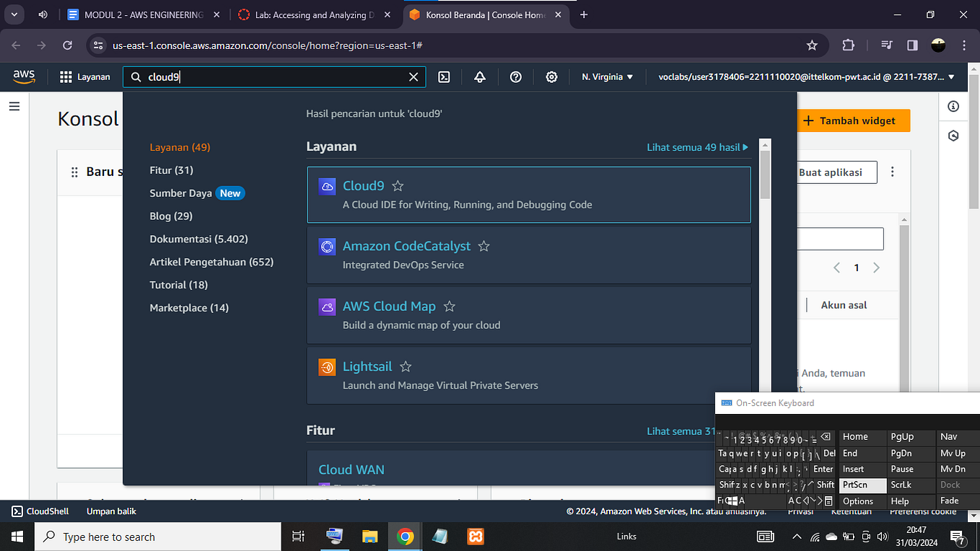The width and height of the screenshot is (980, 551).
Task: Open the N. Virginia region dropdown
Action: 605,77
